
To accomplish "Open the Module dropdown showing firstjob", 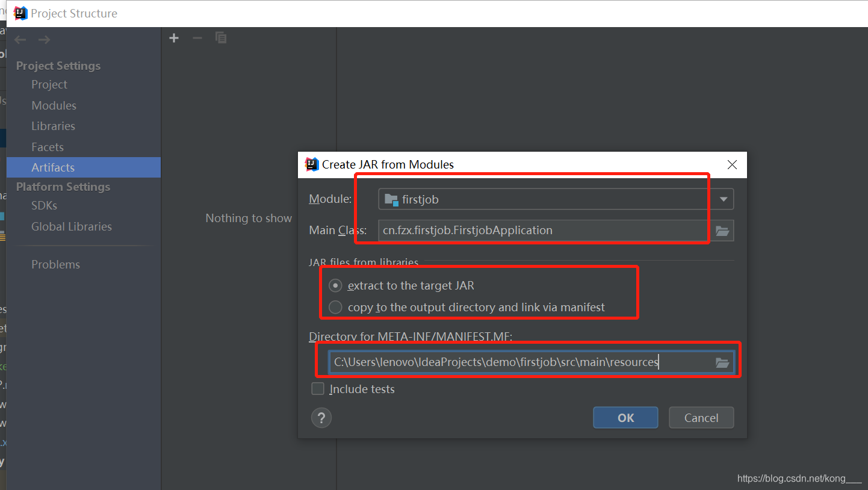I will click(556, 199).
